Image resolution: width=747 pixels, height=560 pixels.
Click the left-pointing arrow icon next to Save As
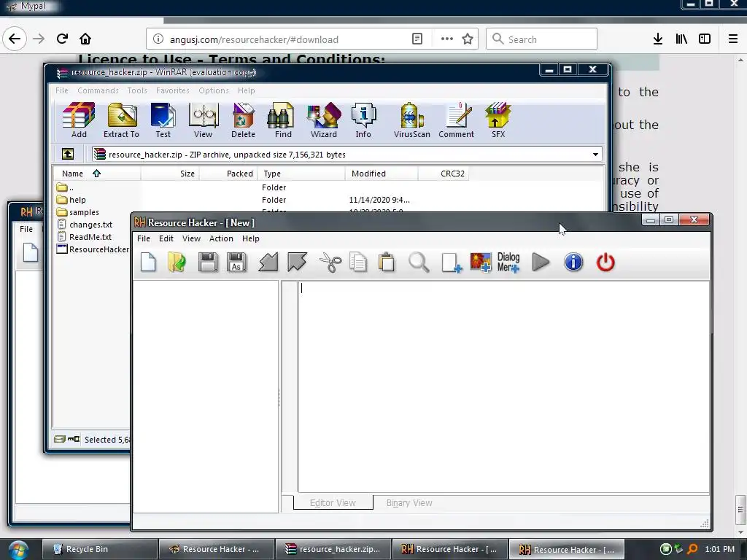[x=268, y=262]
